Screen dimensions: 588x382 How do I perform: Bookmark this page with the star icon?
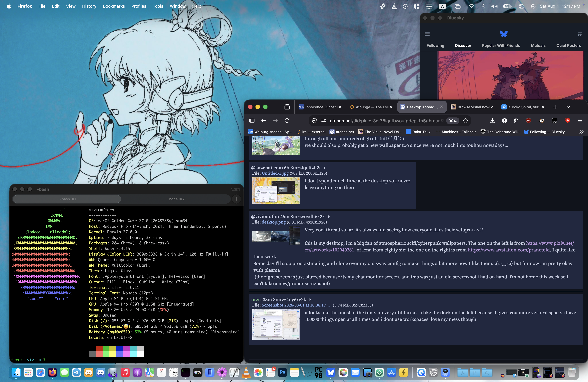pyautogui.click(x=465, y=121)
